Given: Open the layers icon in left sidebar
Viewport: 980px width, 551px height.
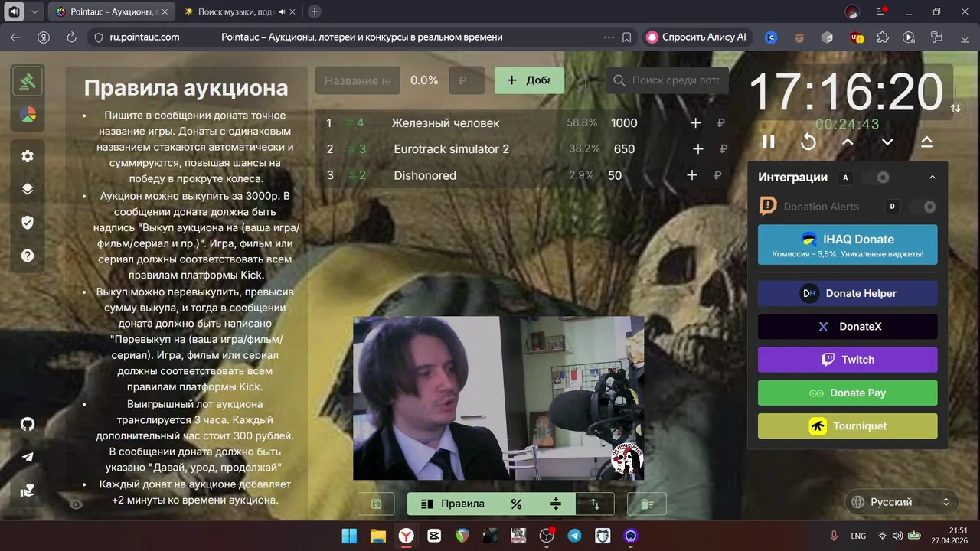Looking at the screenshot, I should pyautogui.click(x=28, y=189).
